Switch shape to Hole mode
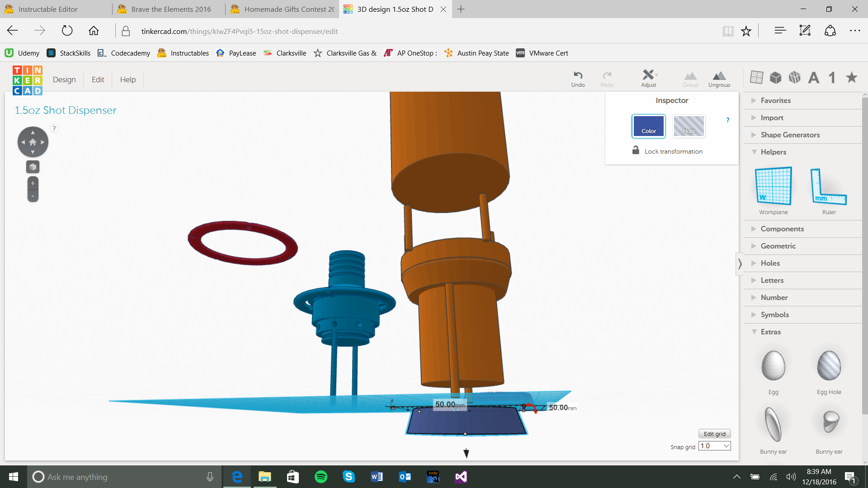 689,126
